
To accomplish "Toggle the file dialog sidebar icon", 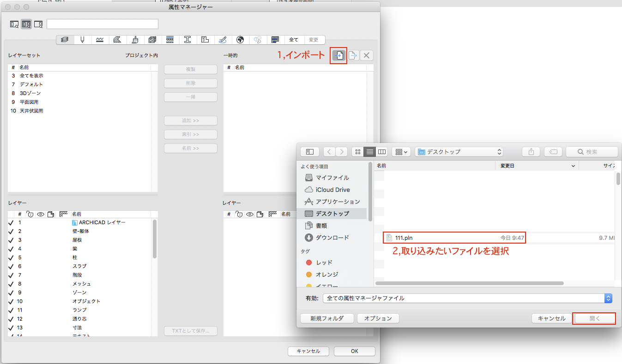I will click(x=310, y=152).
